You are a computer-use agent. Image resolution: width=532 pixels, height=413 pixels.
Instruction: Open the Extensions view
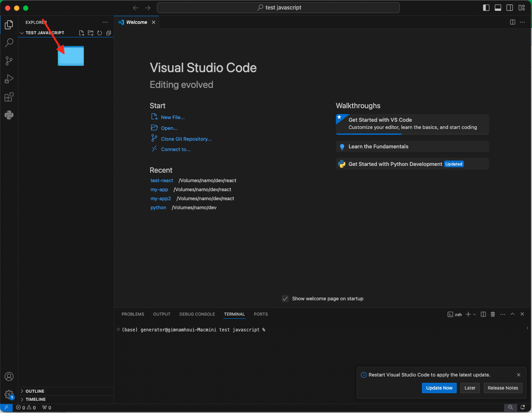coord(9,97)
